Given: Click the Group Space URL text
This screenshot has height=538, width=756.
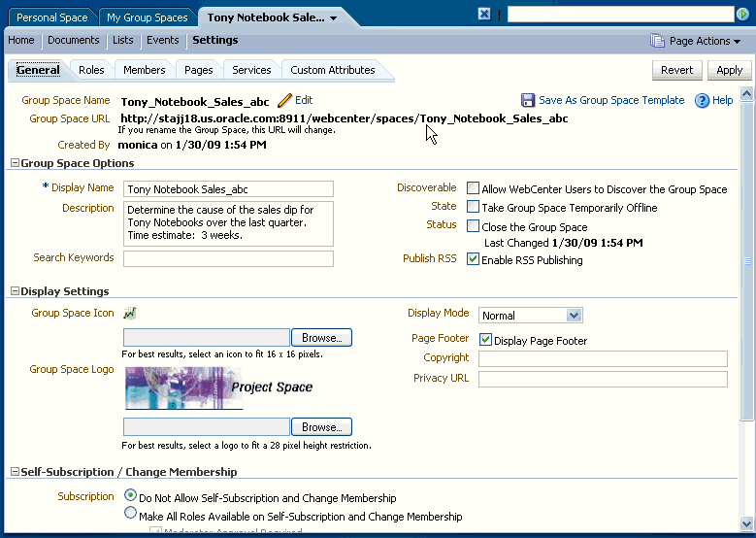Looking at the screenshot, I should click(x=345, y=118).
